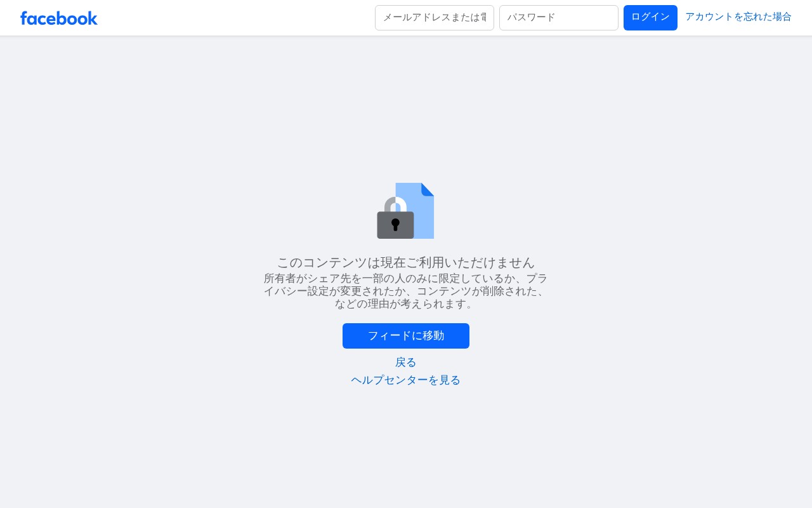Click the このコンテンツは現在ご利用いただけません heading
Viewport: 812px width, 508px height.
(x=406, y=262)
